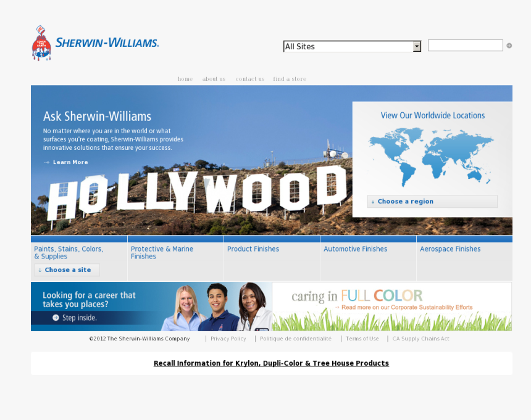Open find a store menu item
531x420 pixels.
click(x=290, y=79)
